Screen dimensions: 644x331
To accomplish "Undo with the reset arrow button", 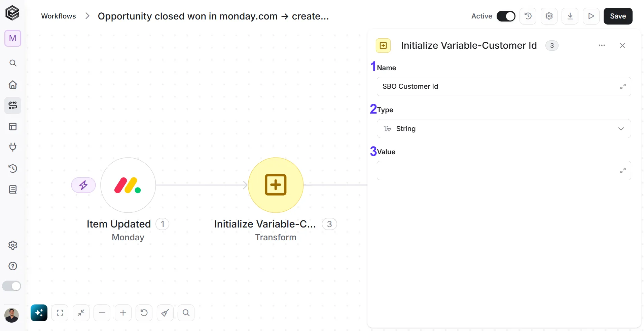I will pos(144,313).
